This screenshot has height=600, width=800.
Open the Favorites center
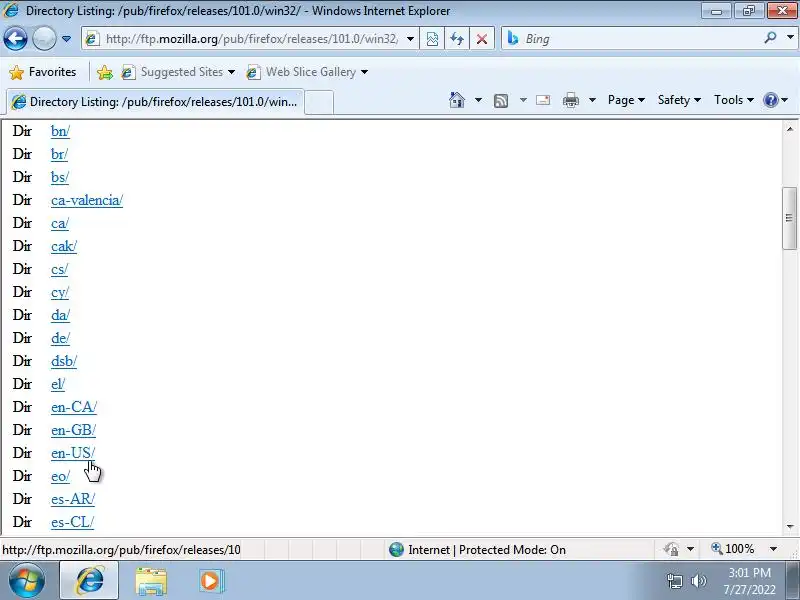tap(43, 72)
